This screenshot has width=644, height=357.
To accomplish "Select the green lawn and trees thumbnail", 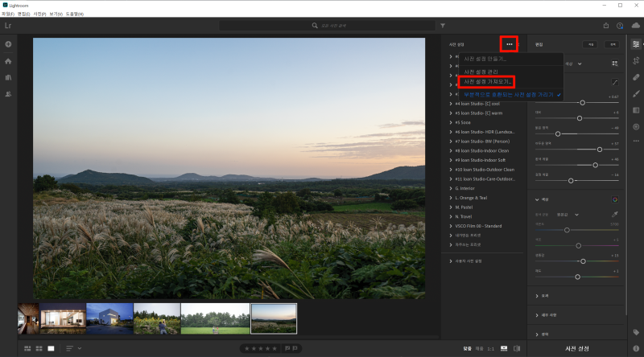I will tap(215, 318).
